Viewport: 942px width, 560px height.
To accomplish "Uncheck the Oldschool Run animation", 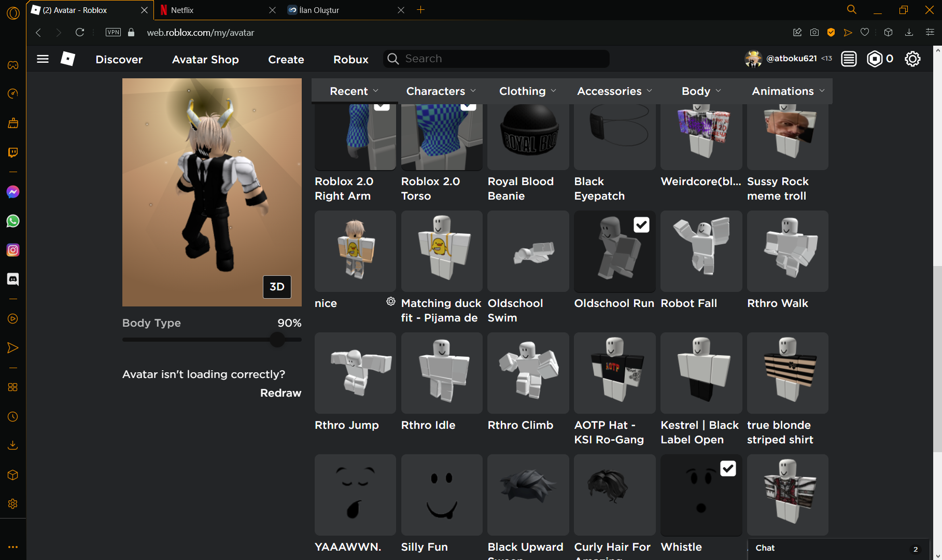I will [x=641, y=225].
